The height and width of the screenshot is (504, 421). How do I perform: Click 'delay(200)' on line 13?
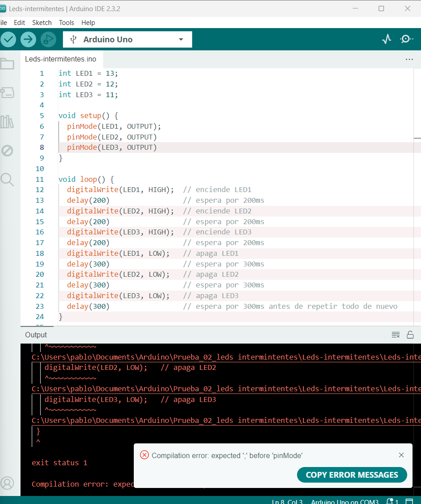pos(88,200)
